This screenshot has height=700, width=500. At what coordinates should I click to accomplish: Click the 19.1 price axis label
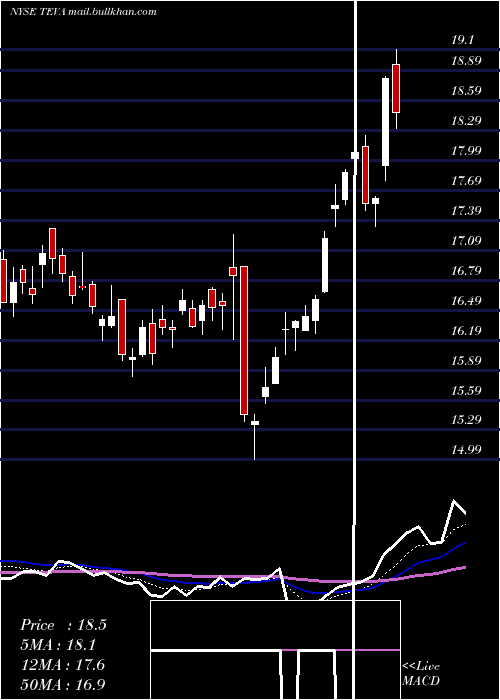(462, 40)
